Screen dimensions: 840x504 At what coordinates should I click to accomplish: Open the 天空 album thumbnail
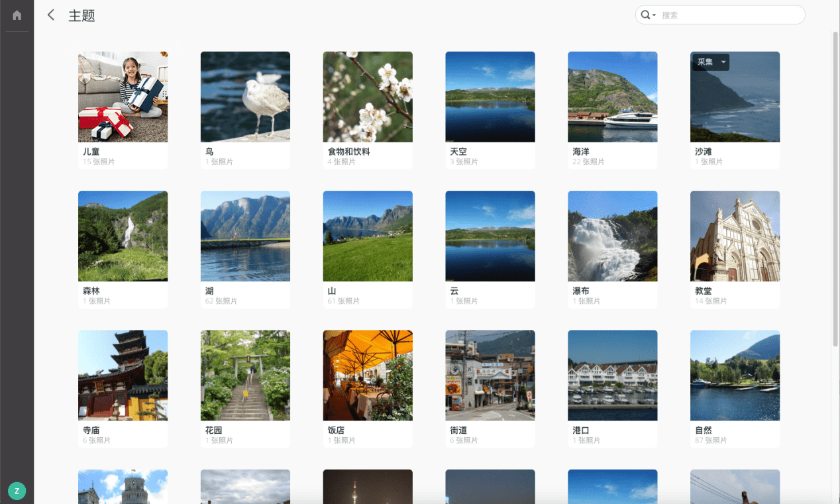click(490, 97)
